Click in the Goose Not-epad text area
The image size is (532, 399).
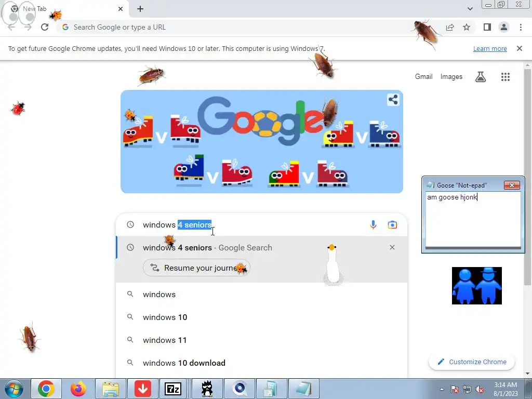(473, 220)
